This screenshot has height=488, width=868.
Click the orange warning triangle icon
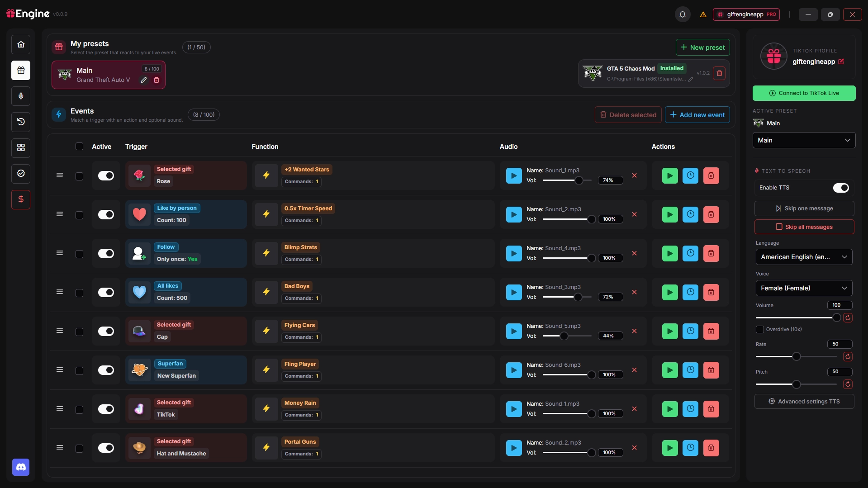tap(703, 14)
